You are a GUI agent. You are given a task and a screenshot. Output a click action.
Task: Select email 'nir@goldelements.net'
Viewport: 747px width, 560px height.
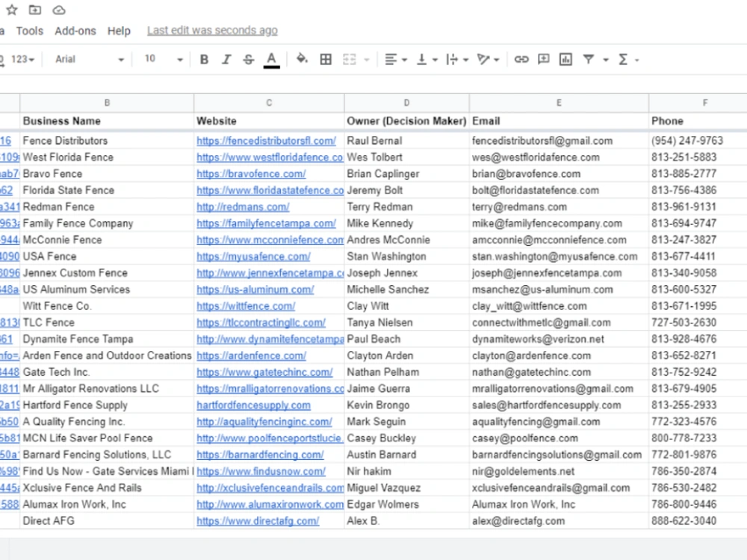coord(559,471)
